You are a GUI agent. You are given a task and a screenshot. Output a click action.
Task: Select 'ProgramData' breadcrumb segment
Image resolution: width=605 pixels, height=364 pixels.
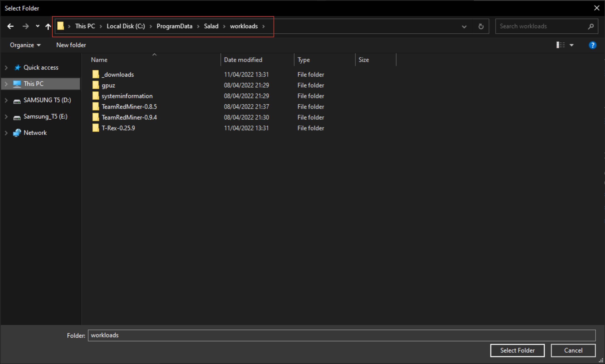pyautogui.click(x=174, y=26)
